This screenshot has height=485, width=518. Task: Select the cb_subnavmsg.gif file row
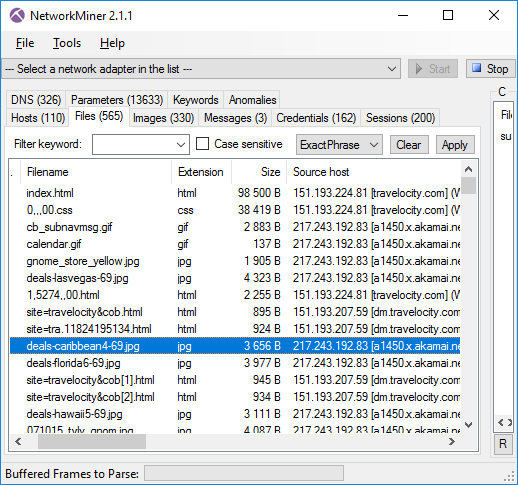[x=235, y=227]
